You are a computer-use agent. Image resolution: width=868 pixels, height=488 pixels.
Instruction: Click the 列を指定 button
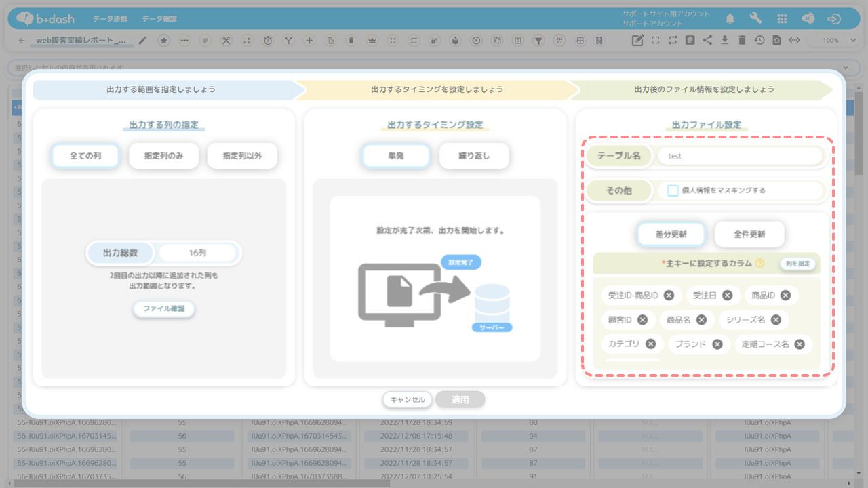(x=797, y=264)
